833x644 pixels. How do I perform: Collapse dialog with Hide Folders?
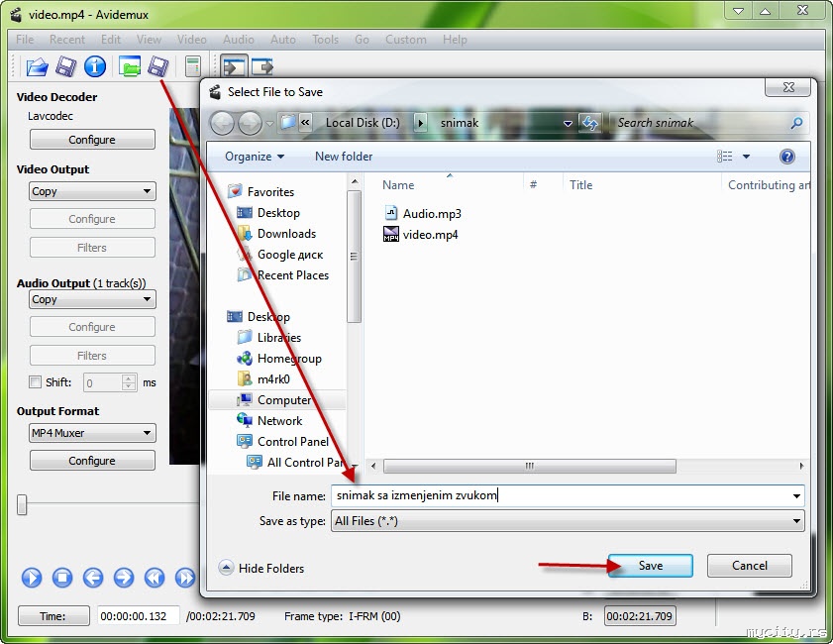(x=261, y=568)
